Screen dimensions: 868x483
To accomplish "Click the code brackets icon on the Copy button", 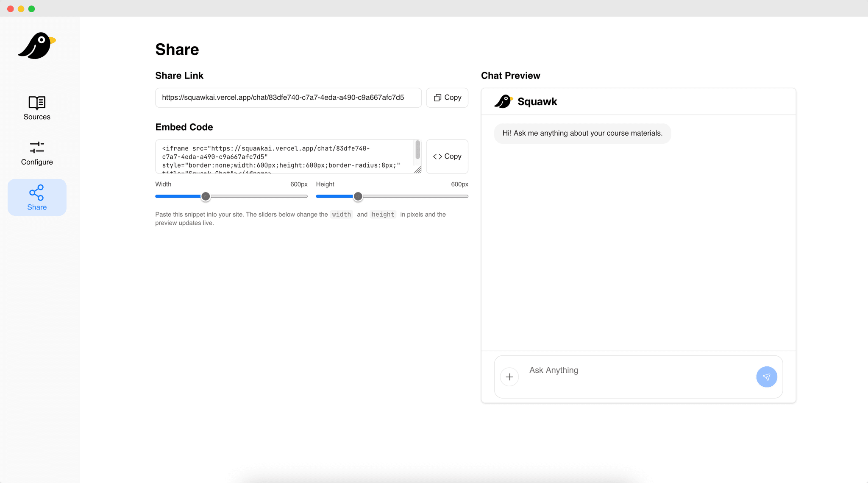I will pyautogui.click(x=438, y=156).
